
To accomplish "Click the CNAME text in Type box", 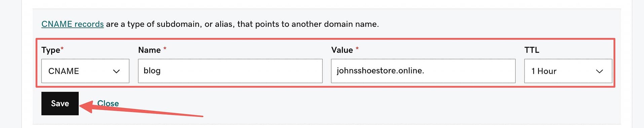I will click(64, 71).
